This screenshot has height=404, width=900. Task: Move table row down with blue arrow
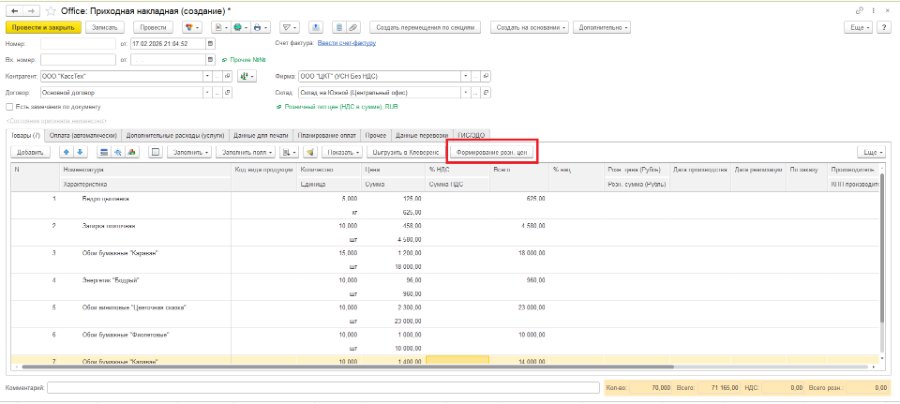80,152
